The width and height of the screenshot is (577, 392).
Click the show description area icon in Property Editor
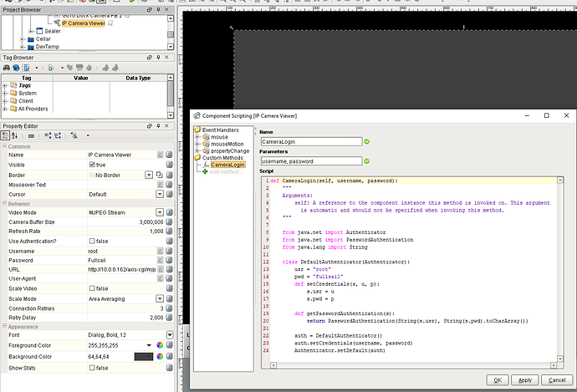[31, 135]
